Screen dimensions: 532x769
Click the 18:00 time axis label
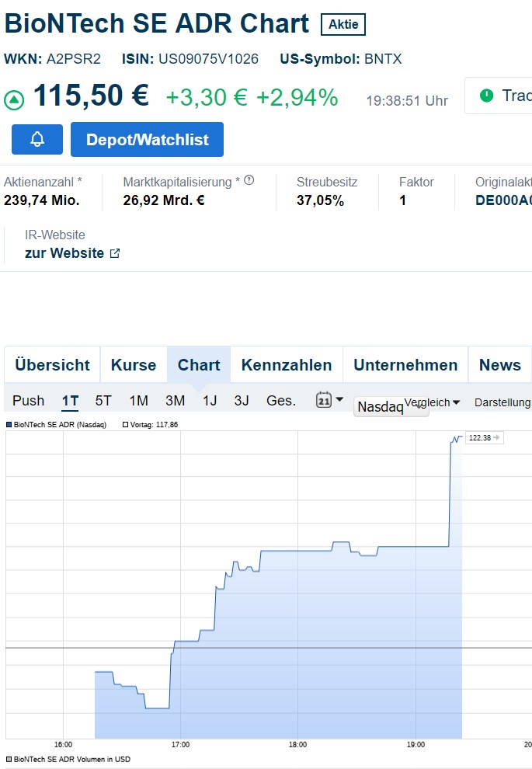[x=297, y=744]
